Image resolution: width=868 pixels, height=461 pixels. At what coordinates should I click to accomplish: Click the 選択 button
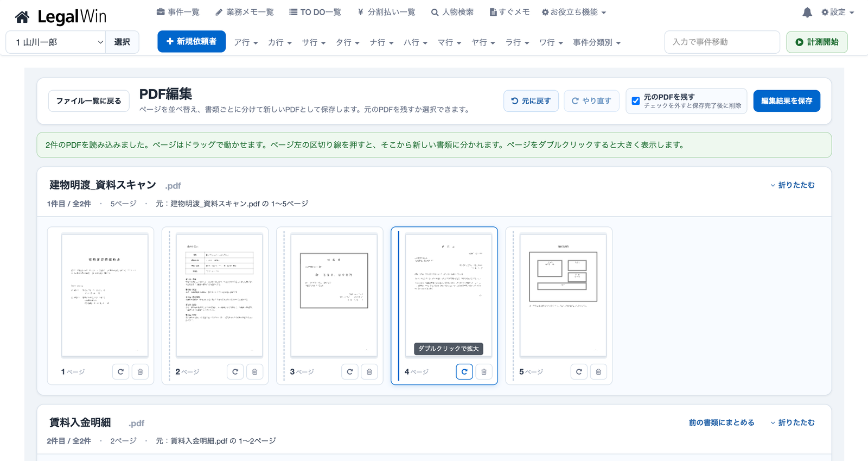[122, 42]
